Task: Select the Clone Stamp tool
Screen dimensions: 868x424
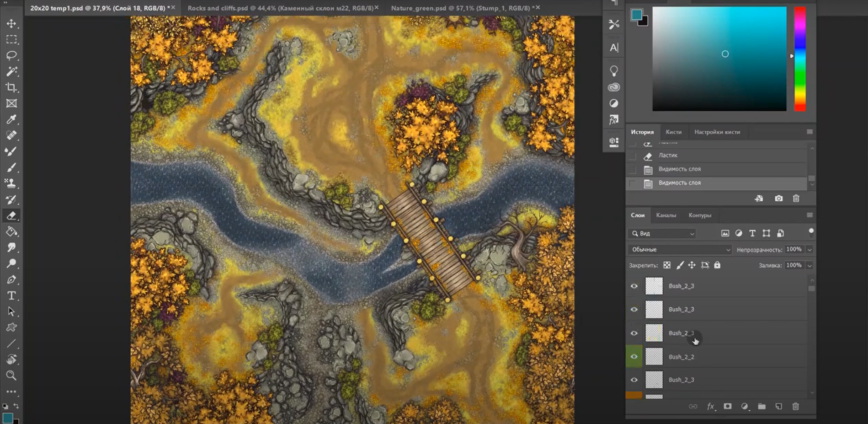Action: click(x=11, y=183)
